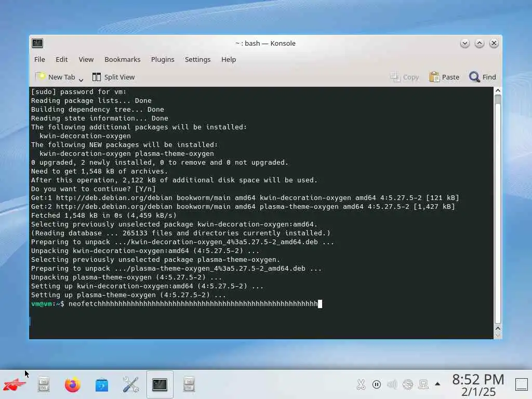Open the Discover software store icon

coord(102,385)
